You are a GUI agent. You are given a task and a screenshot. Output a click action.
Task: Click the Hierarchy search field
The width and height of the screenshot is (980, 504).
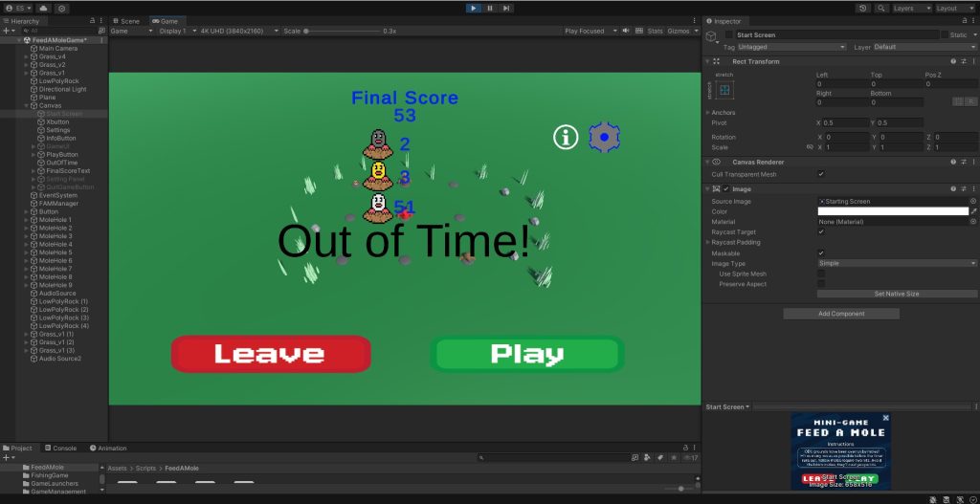tap(58, 31)
